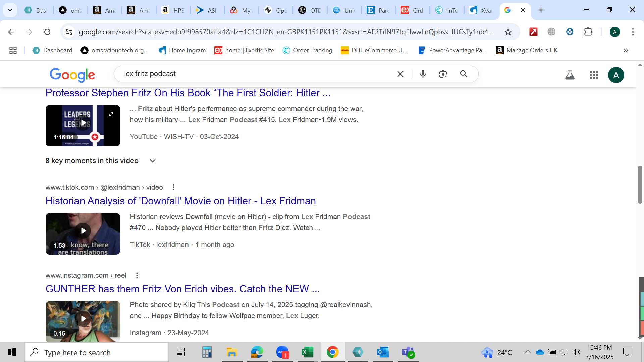Screen dimensions: 644x362
Task: Click the Google logo
Action: coord(72,75)
